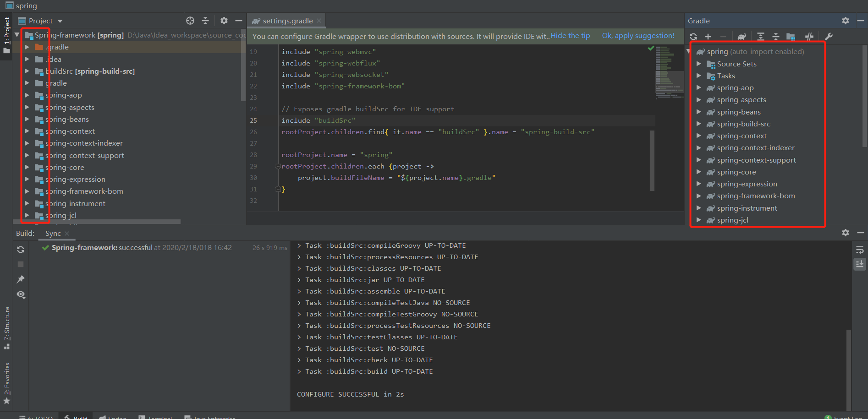Open the eye view options in Build panel
Viewport: 868px width, 419px height.
click(x=21, y=294)
